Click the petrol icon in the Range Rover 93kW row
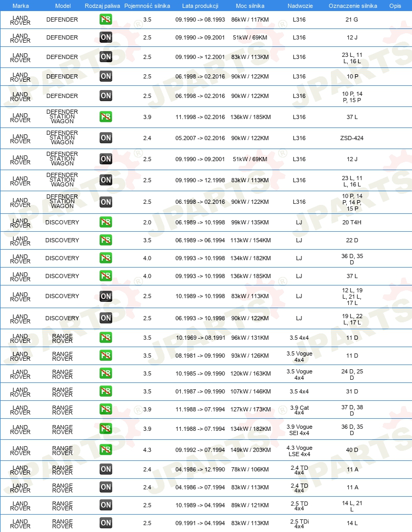 point(105,356)
